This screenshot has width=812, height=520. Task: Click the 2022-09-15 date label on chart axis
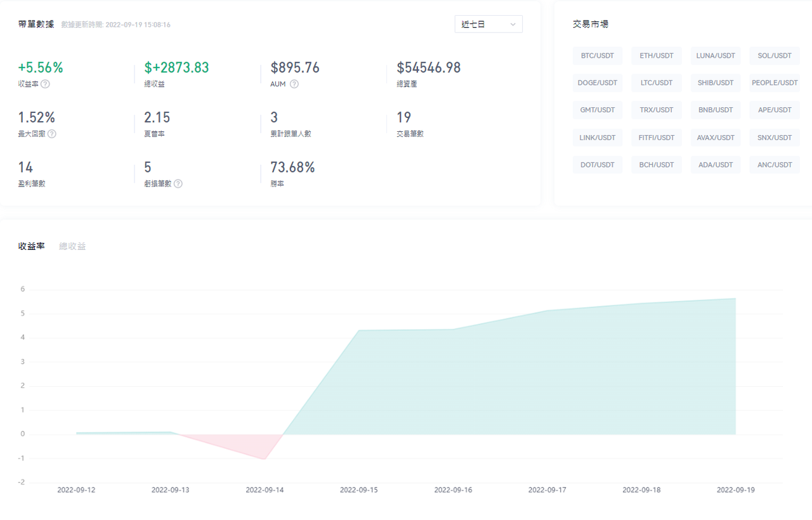(358, 490)
